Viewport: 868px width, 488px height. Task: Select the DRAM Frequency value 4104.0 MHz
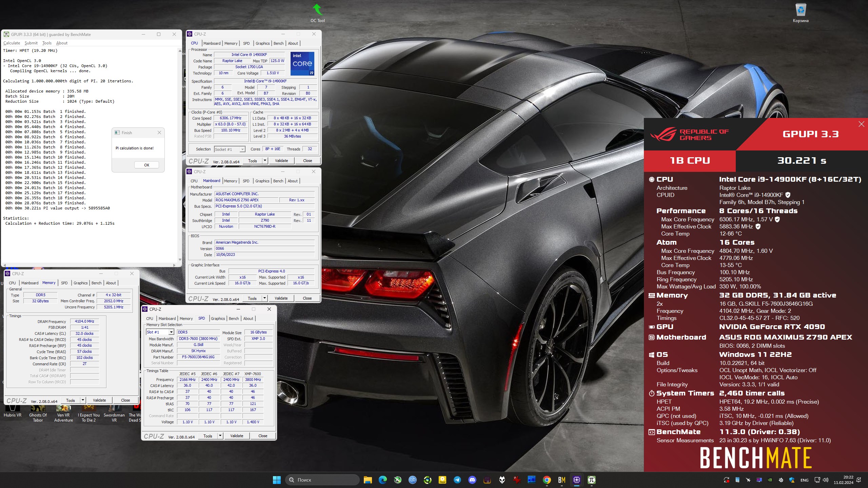click(84, 321)
